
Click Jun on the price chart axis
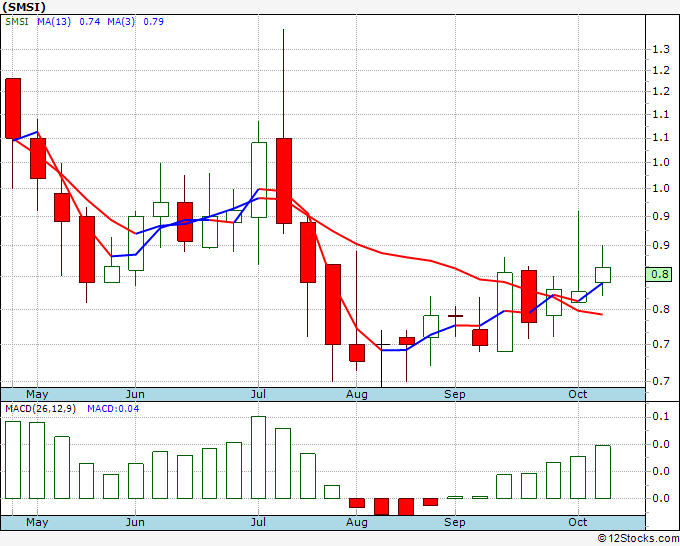[x=135, y=394]
